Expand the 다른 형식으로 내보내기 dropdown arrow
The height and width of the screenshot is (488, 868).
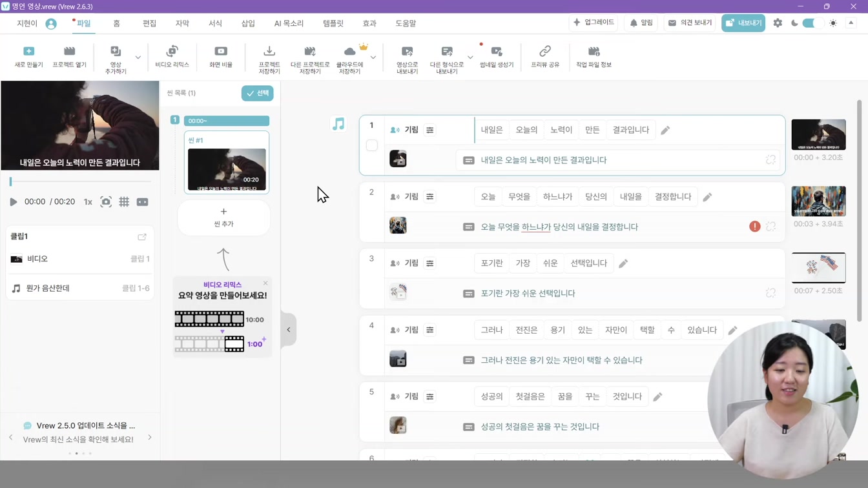pyautogui.click(x=470, y=57)
